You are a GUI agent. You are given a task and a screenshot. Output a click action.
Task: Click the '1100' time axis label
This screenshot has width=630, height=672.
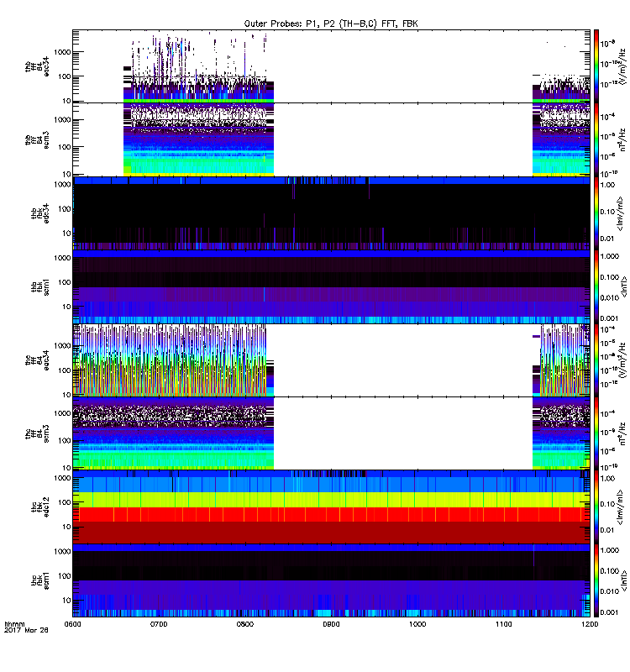(x=503, y=624)
